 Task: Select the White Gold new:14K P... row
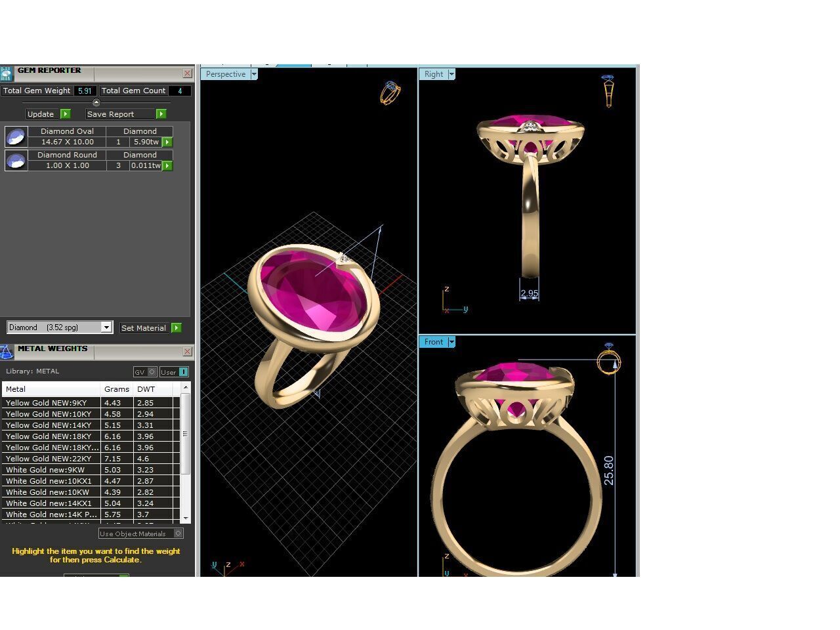(x=91, y=514)
